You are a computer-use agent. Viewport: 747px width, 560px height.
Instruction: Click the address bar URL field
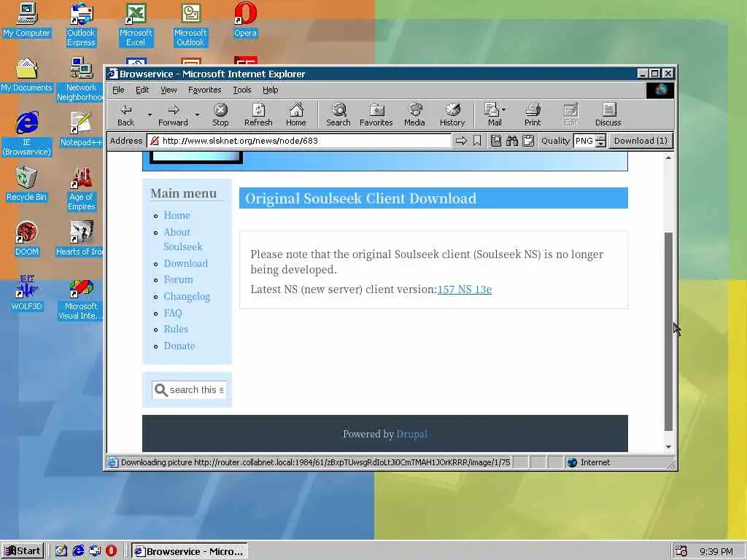pyautogui.click(x=299, y=141)
